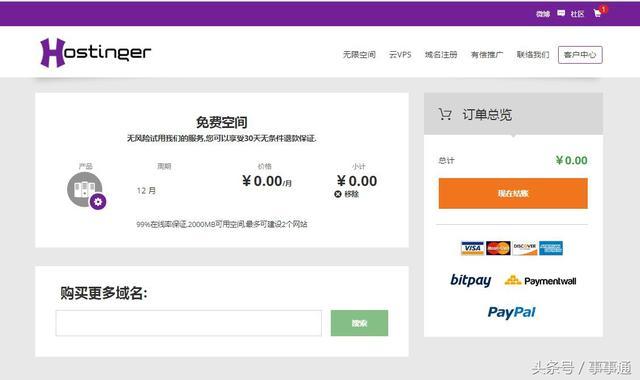
Task: Open the 无限空间 menu item
Action: coord(359,55)
